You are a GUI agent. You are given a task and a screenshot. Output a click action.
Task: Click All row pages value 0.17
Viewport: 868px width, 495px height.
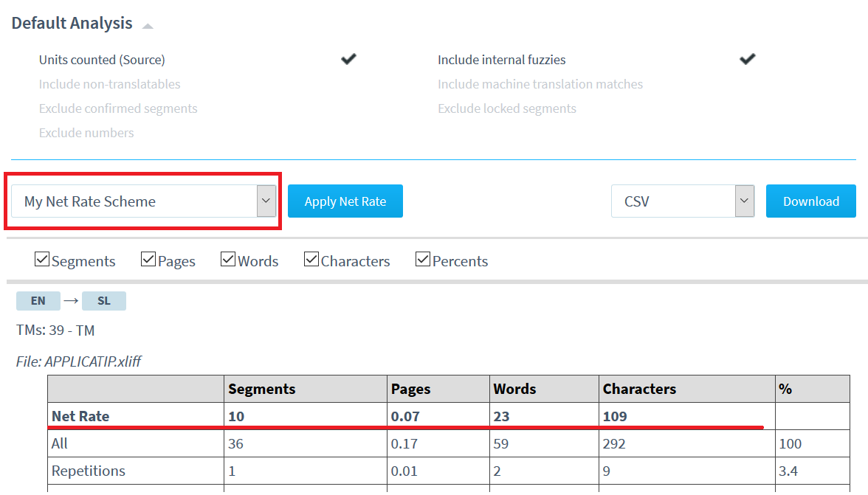coord(404,443)
